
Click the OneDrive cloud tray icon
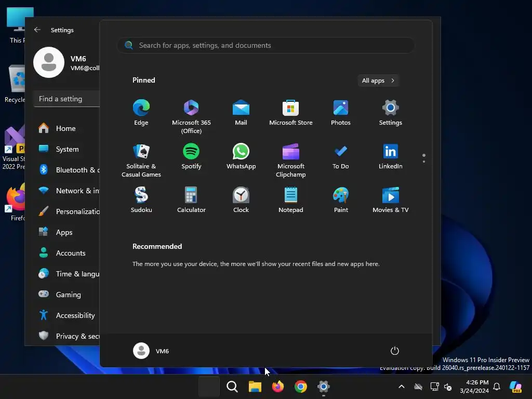pyautogui.click(x=418, y=387)
